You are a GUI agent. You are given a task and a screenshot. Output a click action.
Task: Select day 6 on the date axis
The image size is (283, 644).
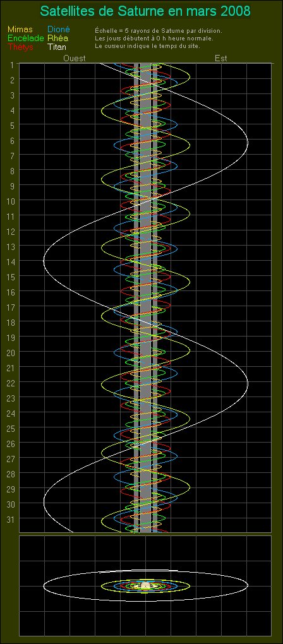pyautogui.click(x=13, y=140)
